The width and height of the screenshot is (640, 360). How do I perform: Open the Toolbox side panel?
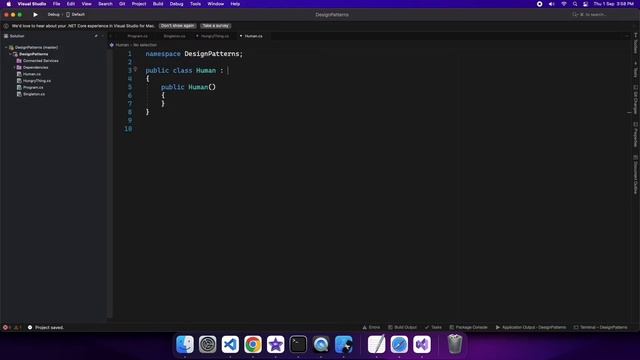[x=636, y=43]
